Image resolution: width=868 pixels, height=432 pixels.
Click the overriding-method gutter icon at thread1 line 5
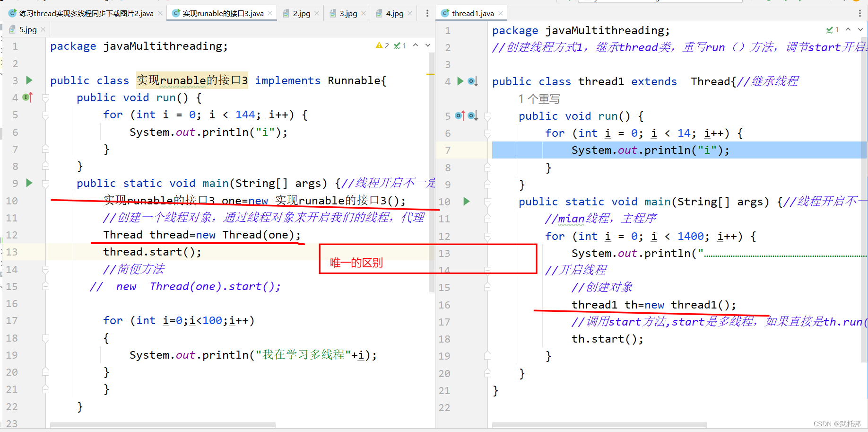(460, 116)
